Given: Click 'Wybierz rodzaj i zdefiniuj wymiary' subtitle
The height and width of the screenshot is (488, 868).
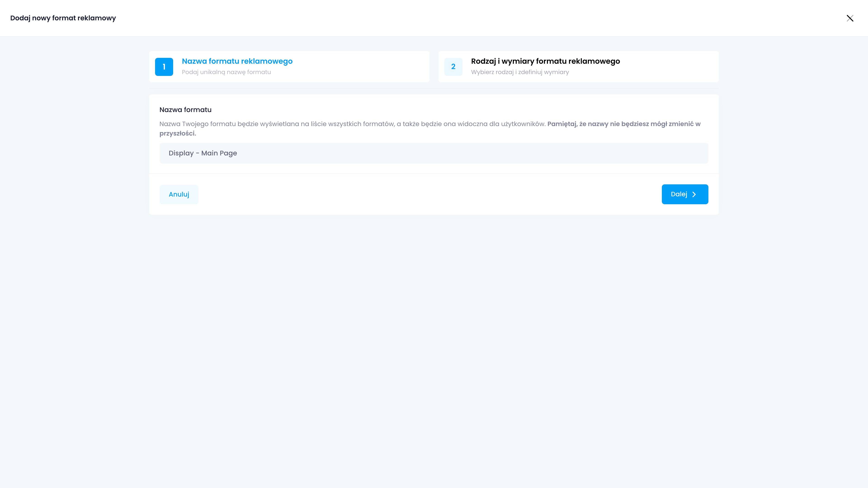Looking at the screenshot, I should click(520, 72).
